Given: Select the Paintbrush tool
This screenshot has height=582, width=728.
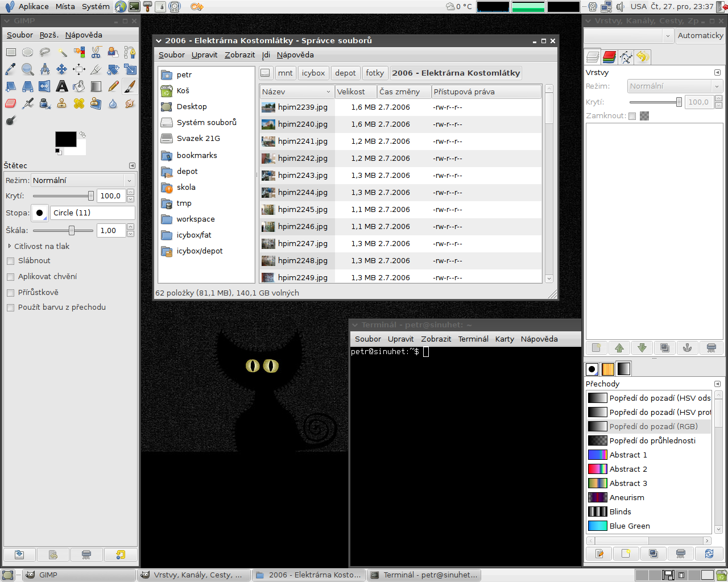Looking at the screenshot, I should point(130,86).
